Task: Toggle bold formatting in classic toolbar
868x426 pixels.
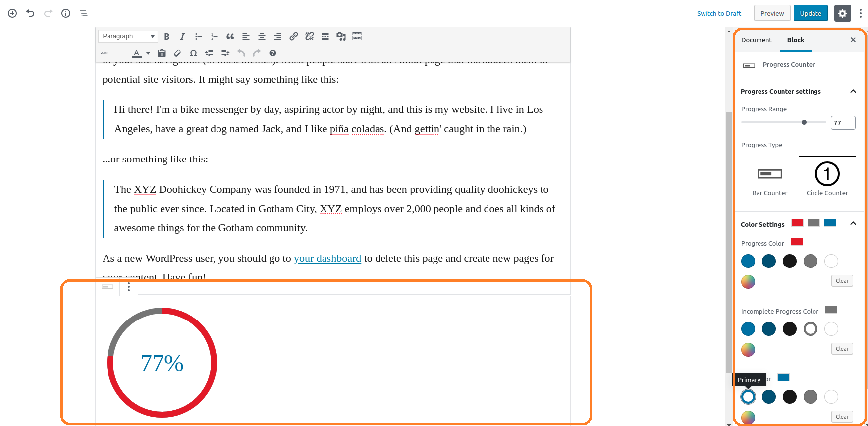Action: [x=167, y=36]
